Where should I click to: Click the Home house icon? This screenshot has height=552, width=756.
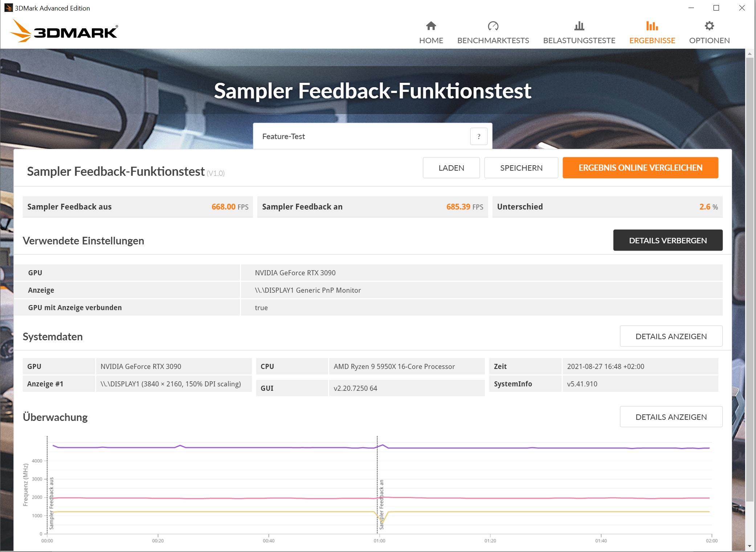(x=431, y=26)
